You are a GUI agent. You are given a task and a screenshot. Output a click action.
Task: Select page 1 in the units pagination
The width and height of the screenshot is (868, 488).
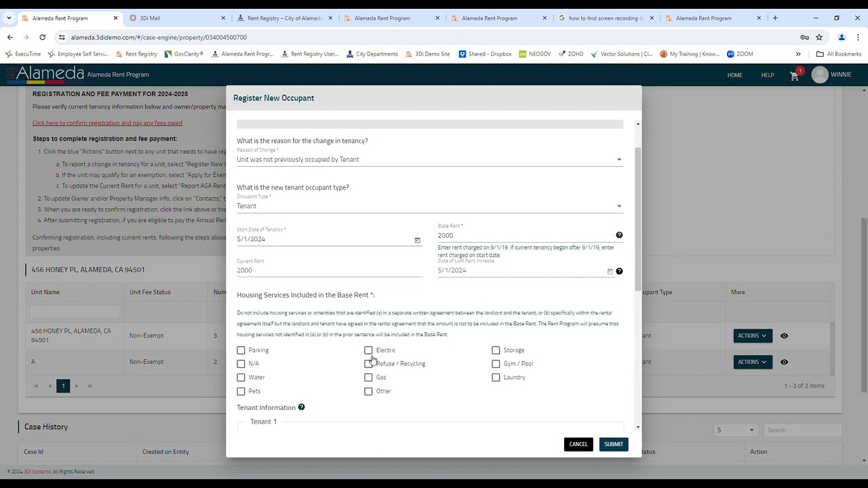pos(63,386)
